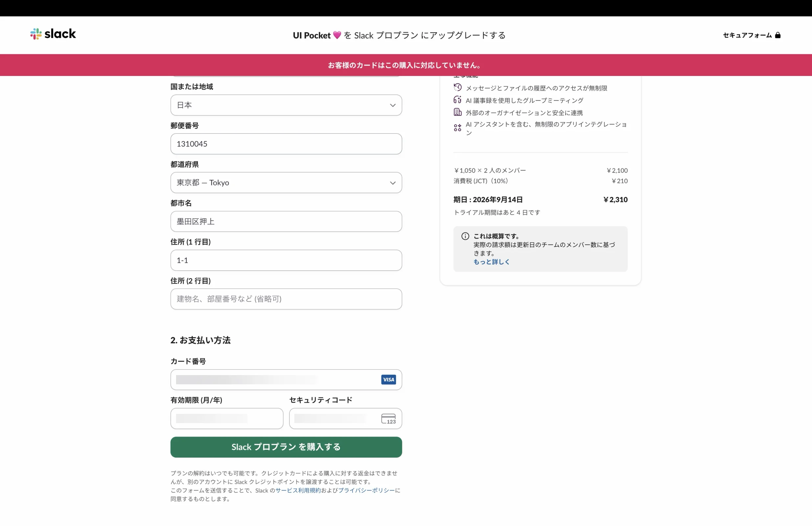Click the ￥2,100 subtotal amount
Viewport: 812px width, 526px height.
(x=617, y=170)
